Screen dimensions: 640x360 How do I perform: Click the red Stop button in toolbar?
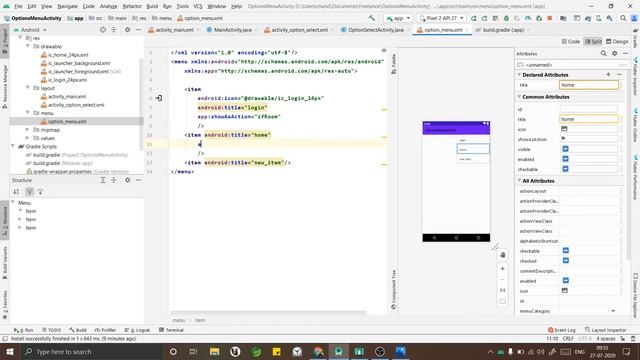click(x=550, y=18)
